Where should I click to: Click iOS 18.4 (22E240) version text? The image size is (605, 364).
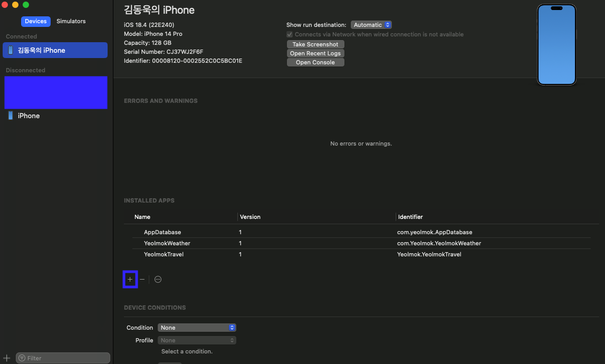click(x=149, y=25)
